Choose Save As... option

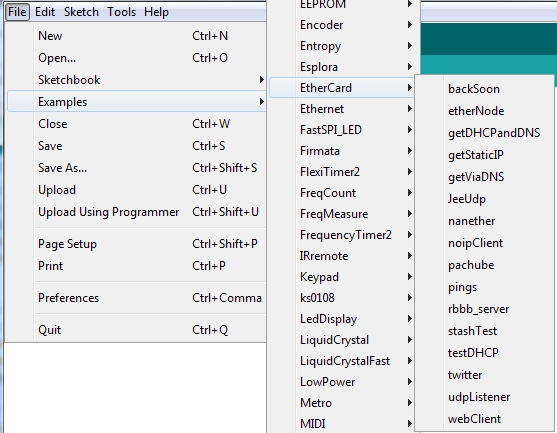tap(136, 168)
